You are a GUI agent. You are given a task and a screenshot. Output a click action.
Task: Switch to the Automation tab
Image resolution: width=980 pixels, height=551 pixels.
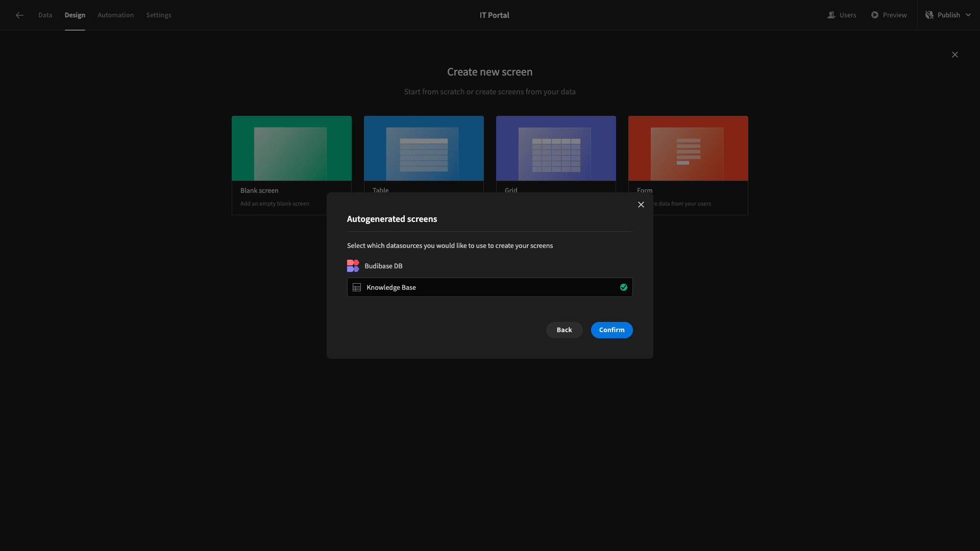tap(116, 15)
